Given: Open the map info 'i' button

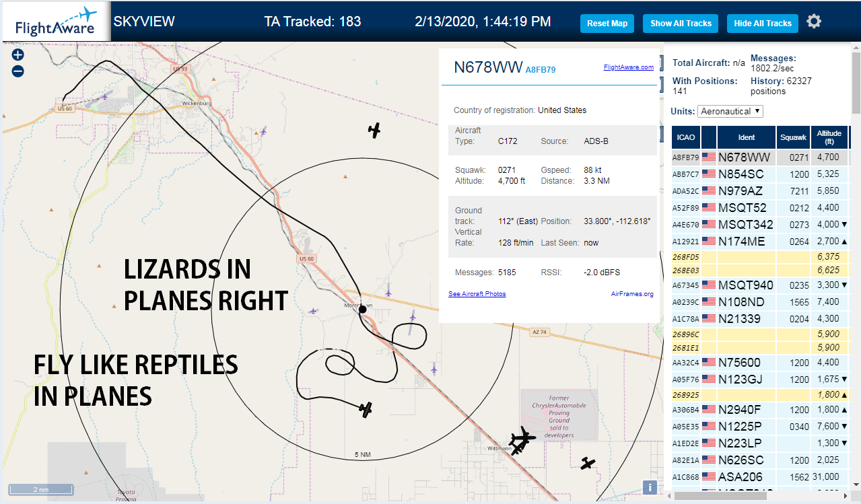Looking at the screenshot, I should click(650, 487).
